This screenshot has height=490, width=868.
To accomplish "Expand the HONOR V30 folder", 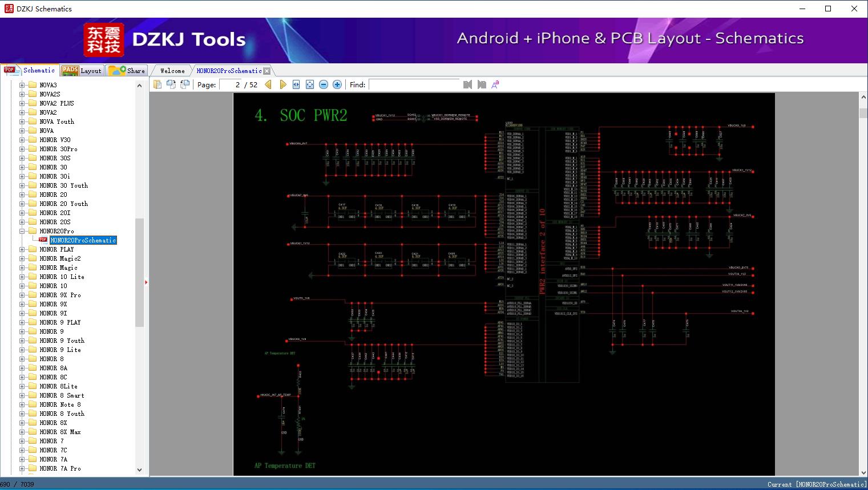I will pos(22,140).
